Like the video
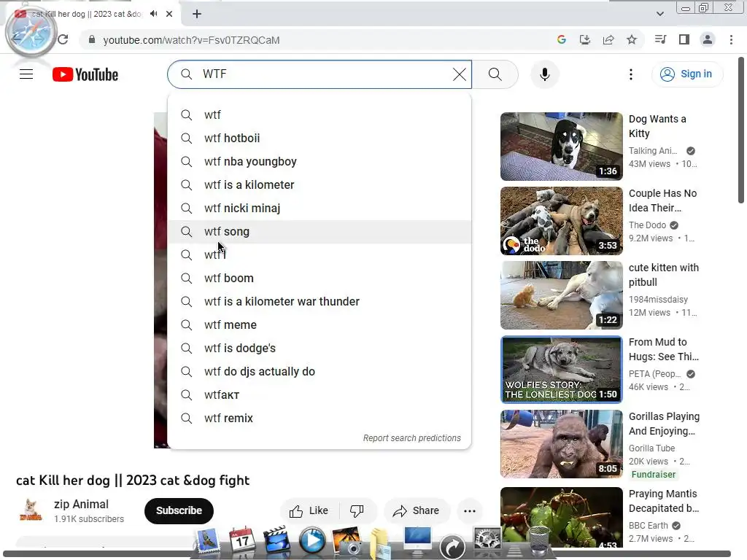 [x=309, y=510]
